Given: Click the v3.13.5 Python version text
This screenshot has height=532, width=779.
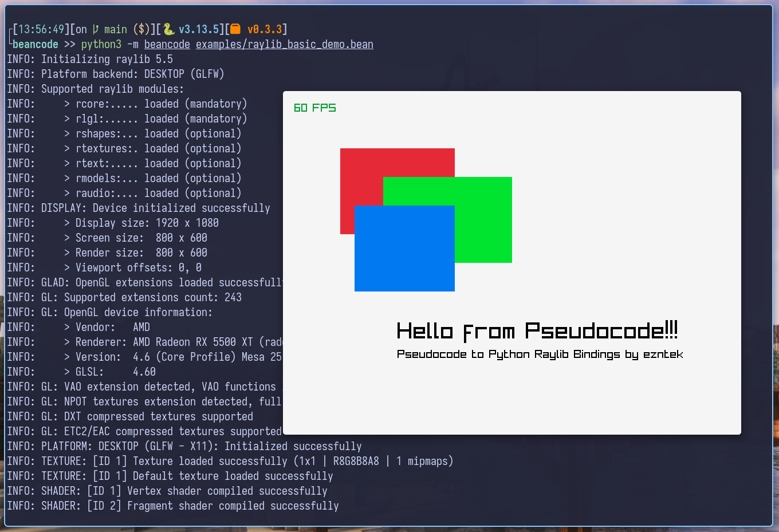Looking at the screenshot, I should point(199,29).
